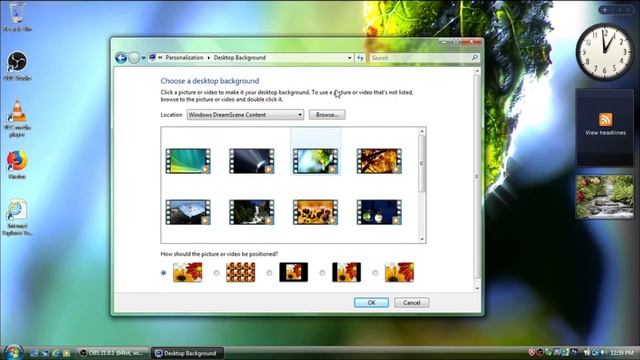
Task: Click the fourth yellow quick launch icon
Action: coord(66,353)
